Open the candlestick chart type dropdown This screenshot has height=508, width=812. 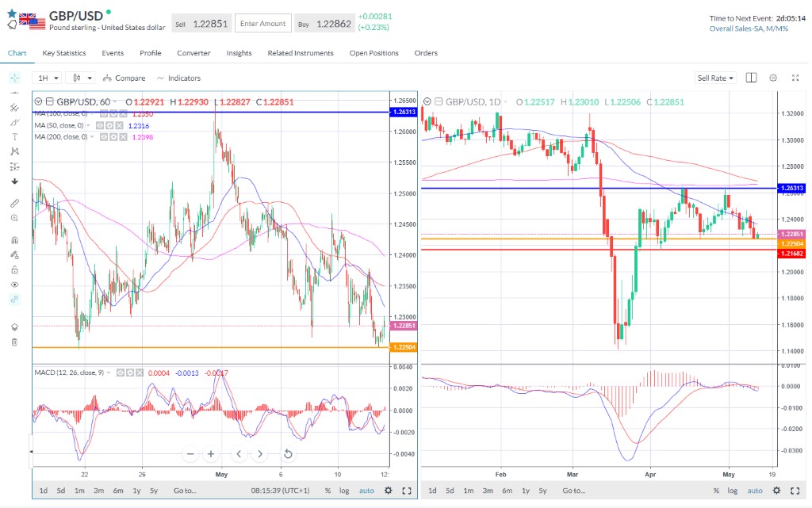tap(82, 78)
